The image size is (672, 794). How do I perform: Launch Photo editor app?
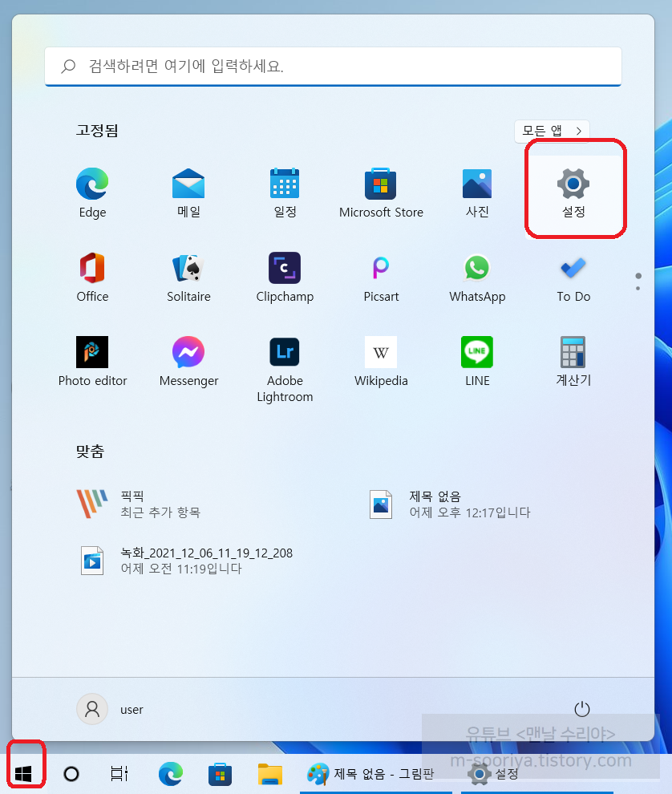(92, 362)
